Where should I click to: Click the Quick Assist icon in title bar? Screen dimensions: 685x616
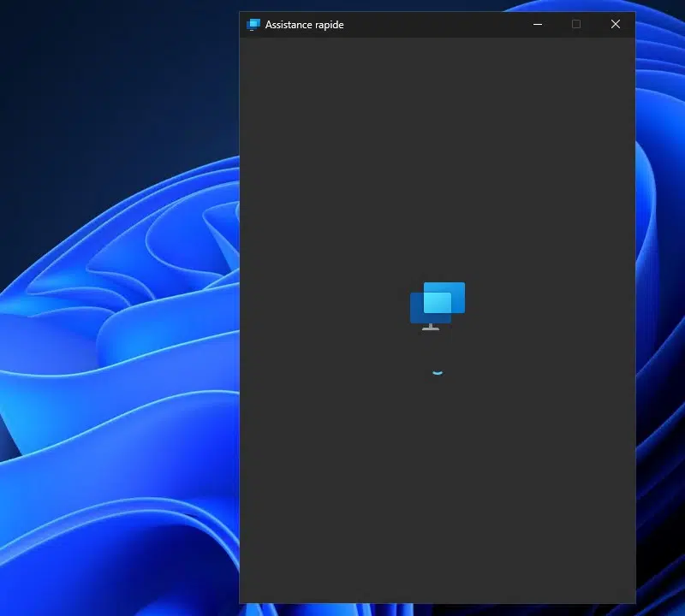(x=253, y=25)
